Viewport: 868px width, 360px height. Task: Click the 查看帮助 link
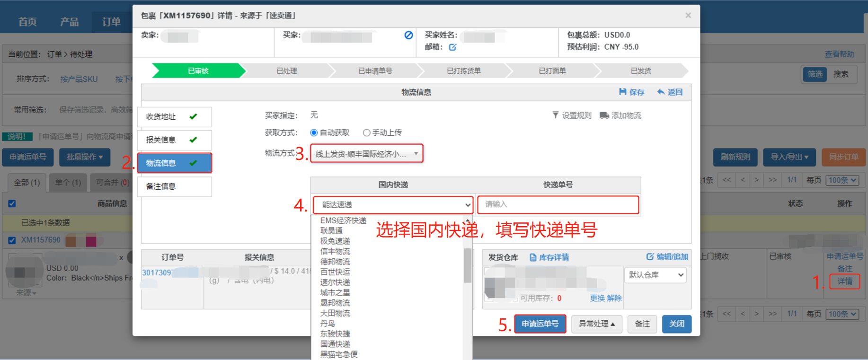[x=840, y=54]
